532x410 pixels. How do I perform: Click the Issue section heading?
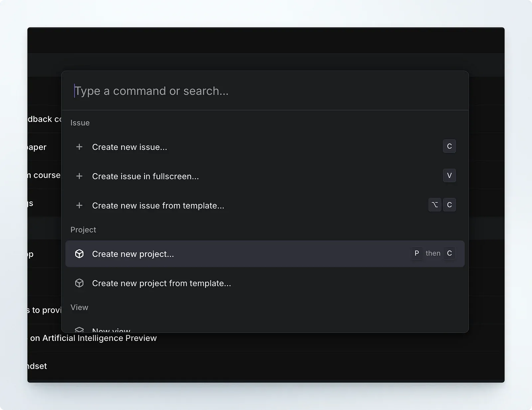coord(80,123)
